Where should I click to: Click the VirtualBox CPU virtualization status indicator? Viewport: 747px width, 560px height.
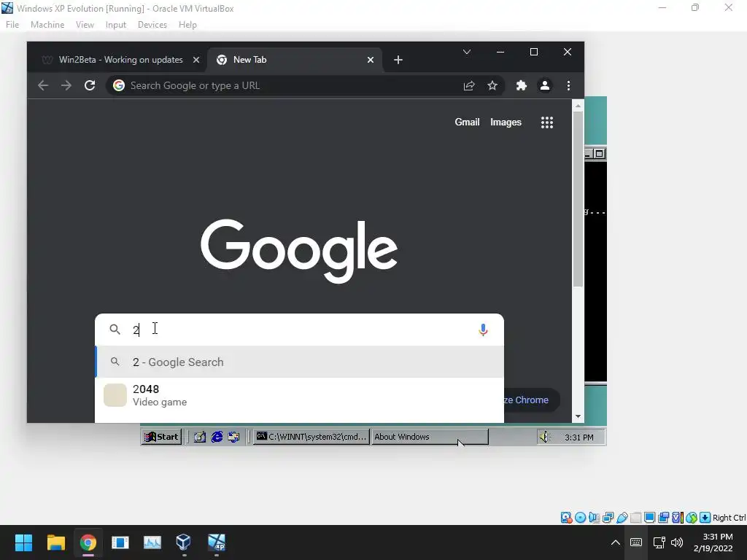click(x=677, y=518)
